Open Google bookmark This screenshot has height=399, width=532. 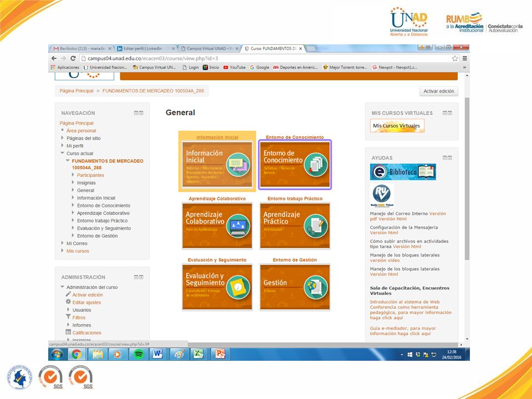259,67
